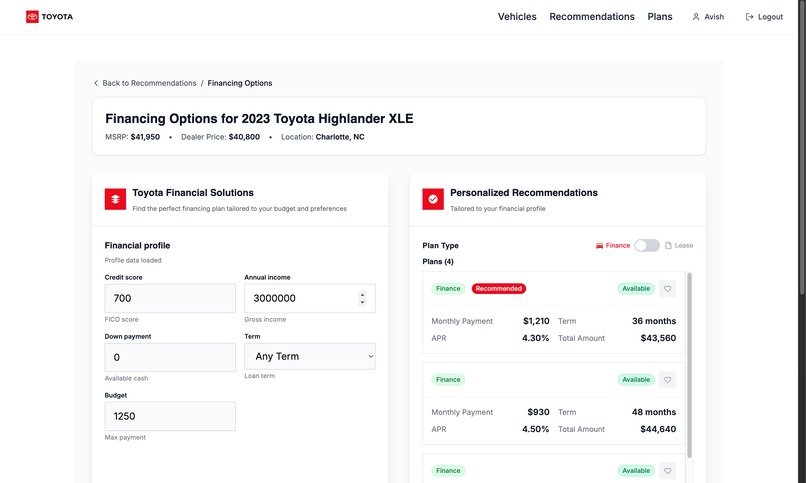Focus the Credit score field
This screenshot has height=483, width=806.
tap(170, 299)
